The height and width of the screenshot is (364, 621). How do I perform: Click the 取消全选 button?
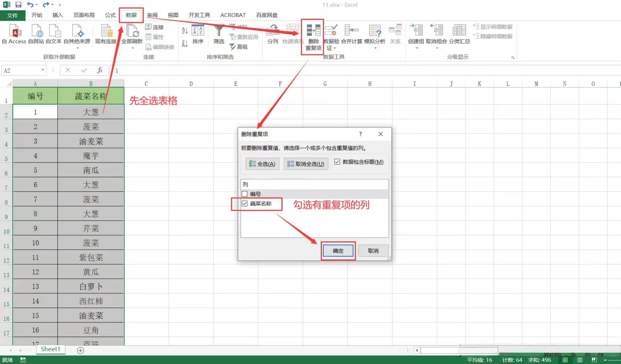306,164
